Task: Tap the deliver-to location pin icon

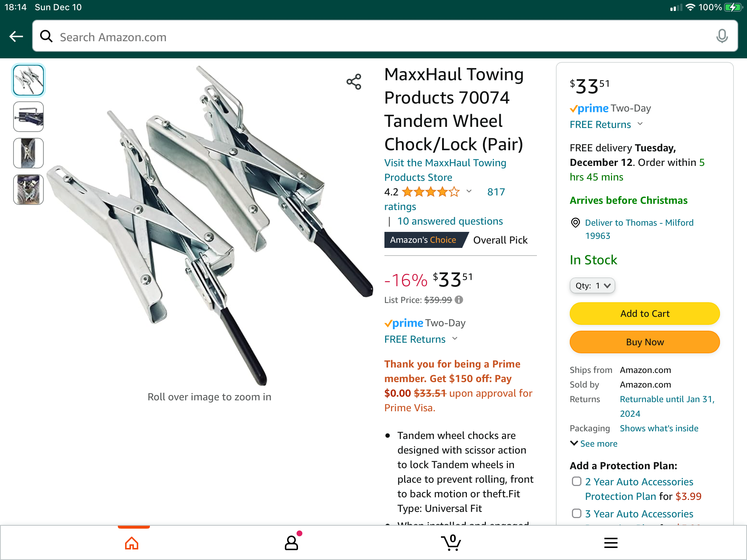Action: pos(575,223)
